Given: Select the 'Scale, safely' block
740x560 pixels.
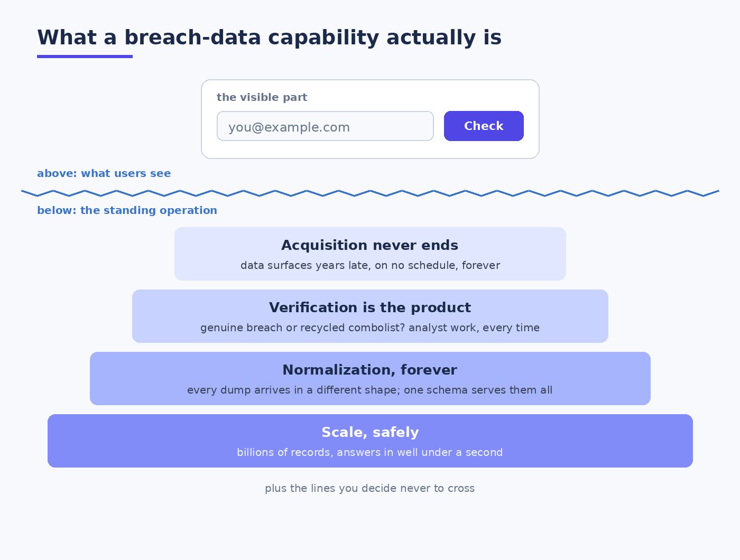Looking at the screenshot, I should [x=370, y=441].
